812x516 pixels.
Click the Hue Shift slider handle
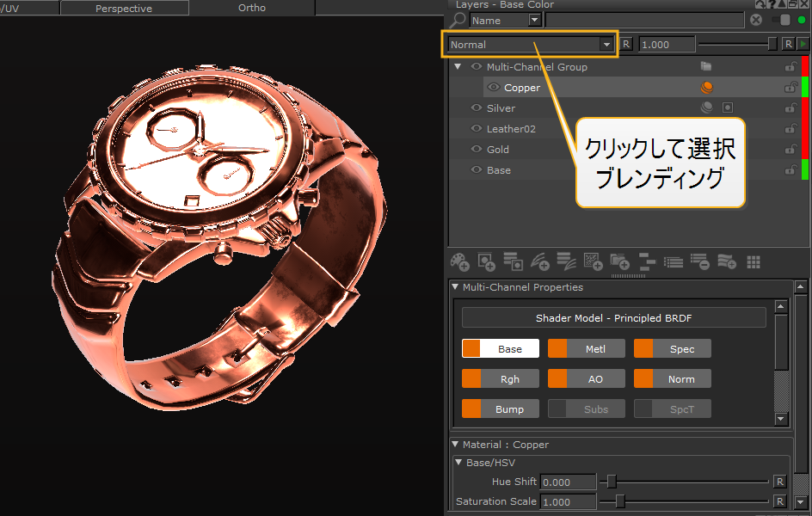pos(611,482)
